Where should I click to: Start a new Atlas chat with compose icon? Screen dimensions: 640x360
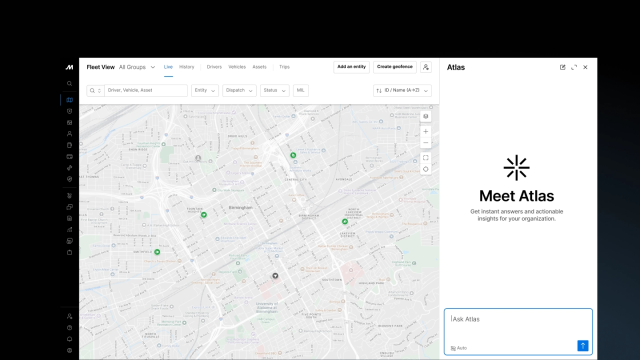coord(562,67)
